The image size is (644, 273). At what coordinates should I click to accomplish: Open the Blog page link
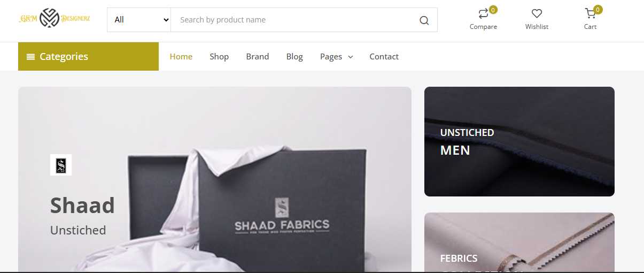coord(294,56)
